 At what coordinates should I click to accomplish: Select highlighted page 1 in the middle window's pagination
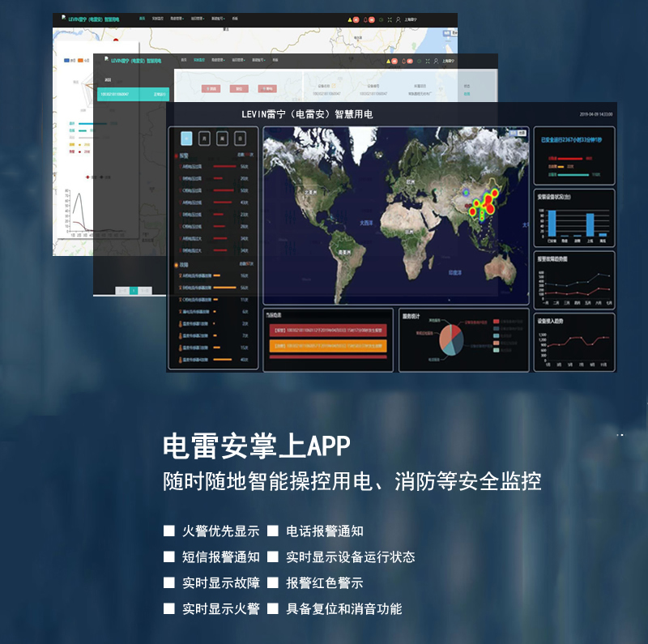[x=134, y=291]
